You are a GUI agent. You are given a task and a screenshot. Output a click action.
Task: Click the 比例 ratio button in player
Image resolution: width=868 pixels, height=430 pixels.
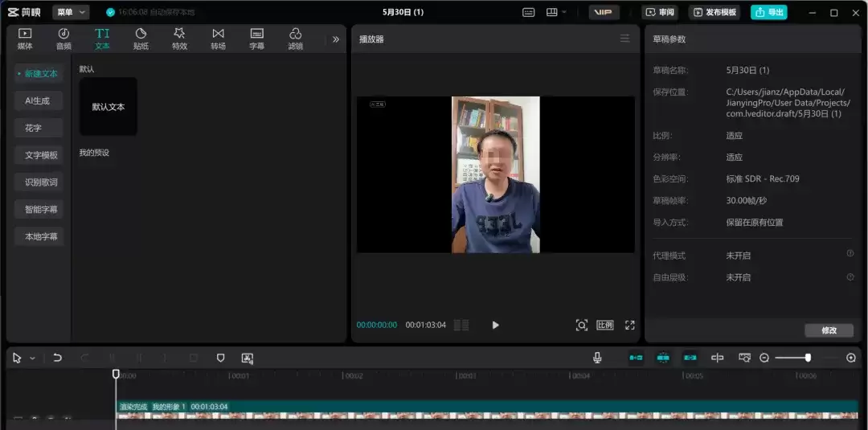[605, 325]
